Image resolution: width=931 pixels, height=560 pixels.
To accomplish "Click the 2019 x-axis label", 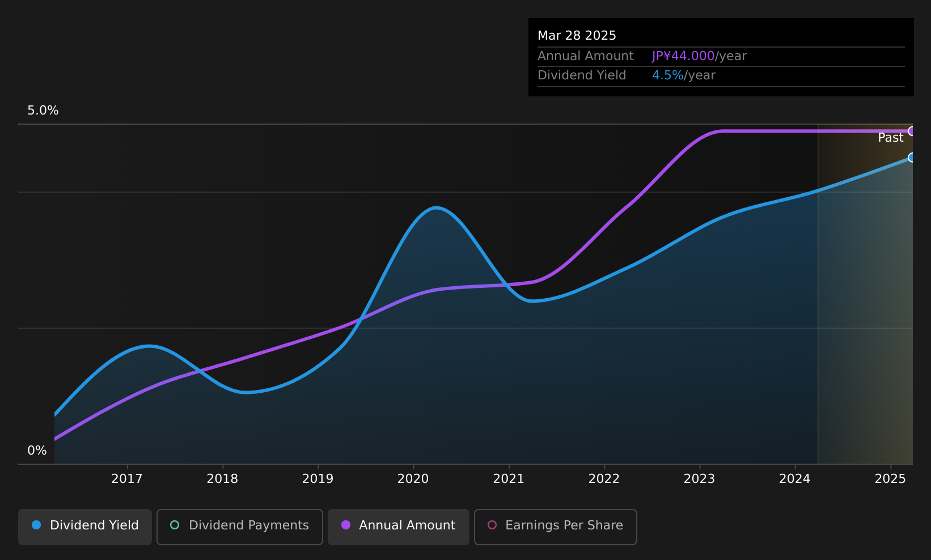I will [318, 479].
